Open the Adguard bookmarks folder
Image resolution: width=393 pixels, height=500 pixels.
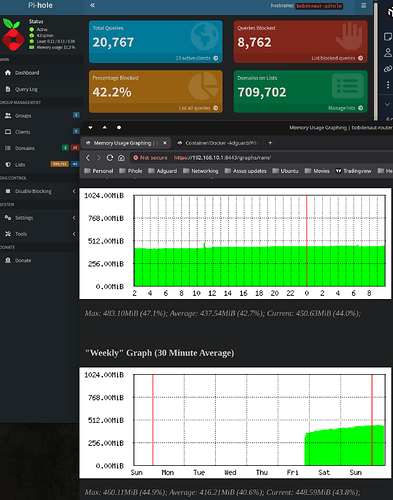tap(162, 171)
